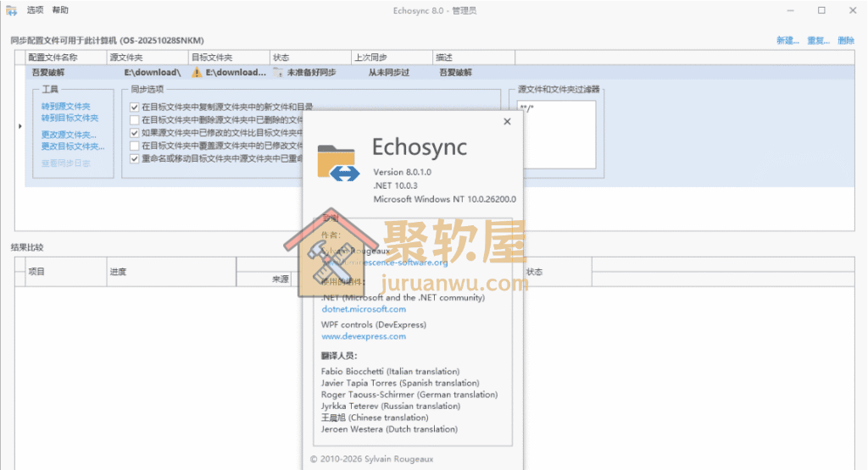
Task: Click Jeroen Westera (Dutch translation) line
Action: coord(390,429)
